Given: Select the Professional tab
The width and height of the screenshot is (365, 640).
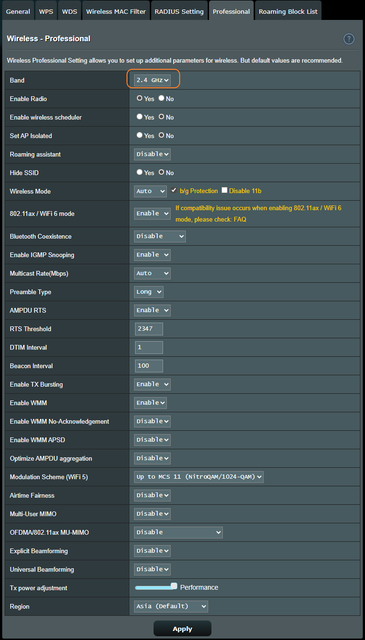Looking at the screenshot, I should (231, 11).
